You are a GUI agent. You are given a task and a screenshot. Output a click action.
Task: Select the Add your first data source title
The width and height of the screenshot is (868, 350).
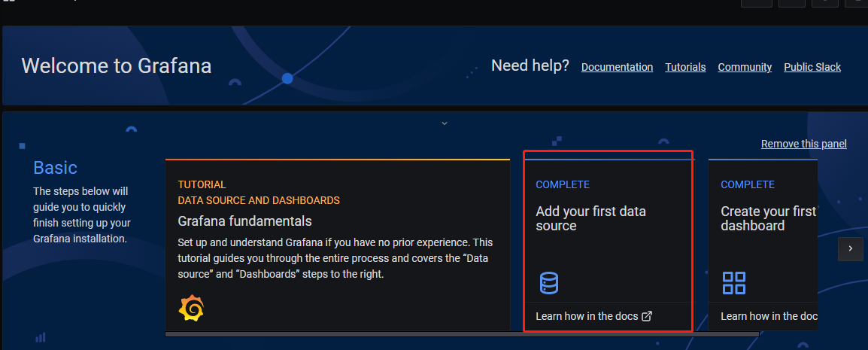[x=590, y=219]
